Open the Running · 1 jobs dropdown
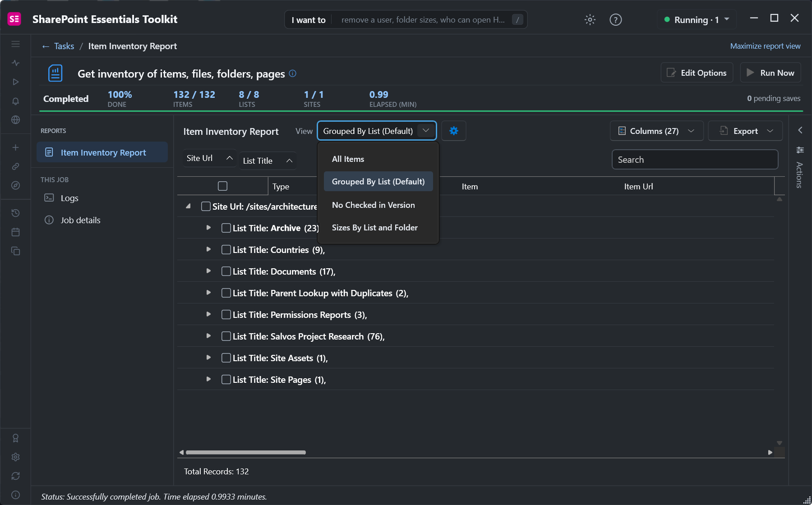The height and width of the screenshot is (505, 812). [x=697, y=20]
